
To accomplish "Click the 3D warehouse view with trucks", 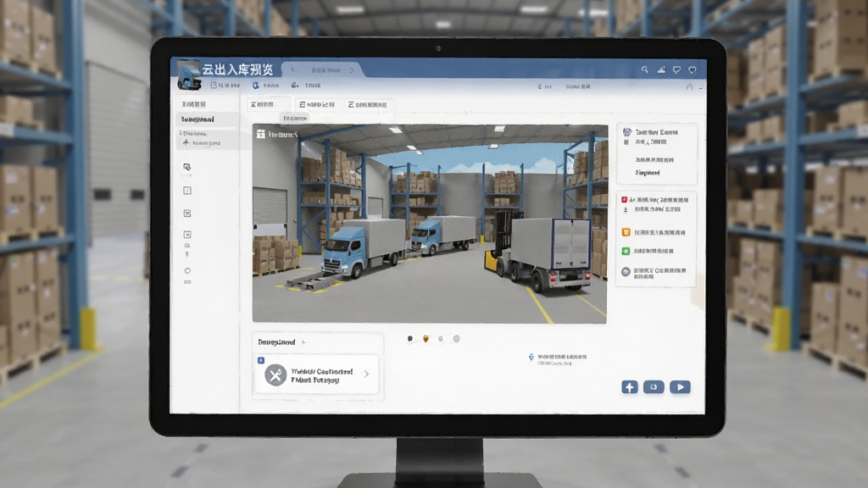I will pyautogui.click(x=430, y=224).
